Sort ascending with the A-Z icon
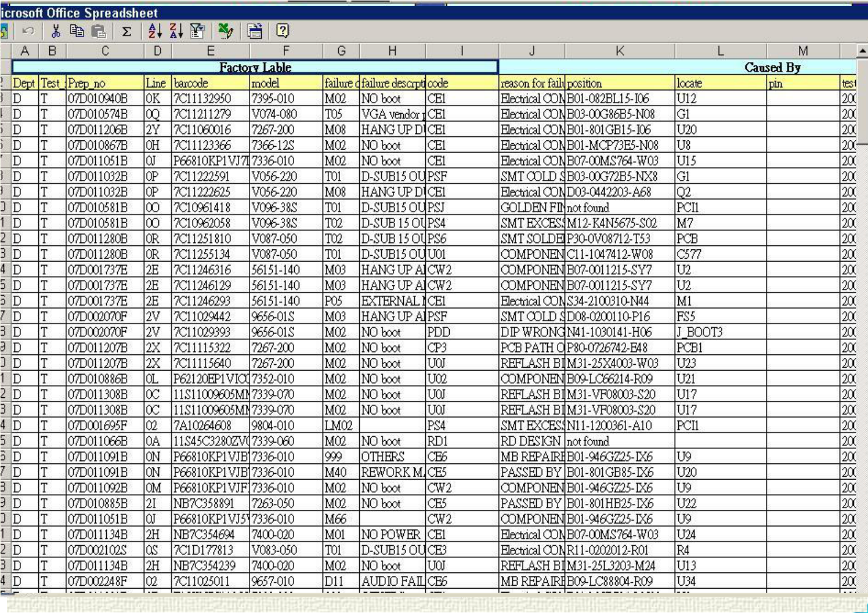 (x=155, y=31)
